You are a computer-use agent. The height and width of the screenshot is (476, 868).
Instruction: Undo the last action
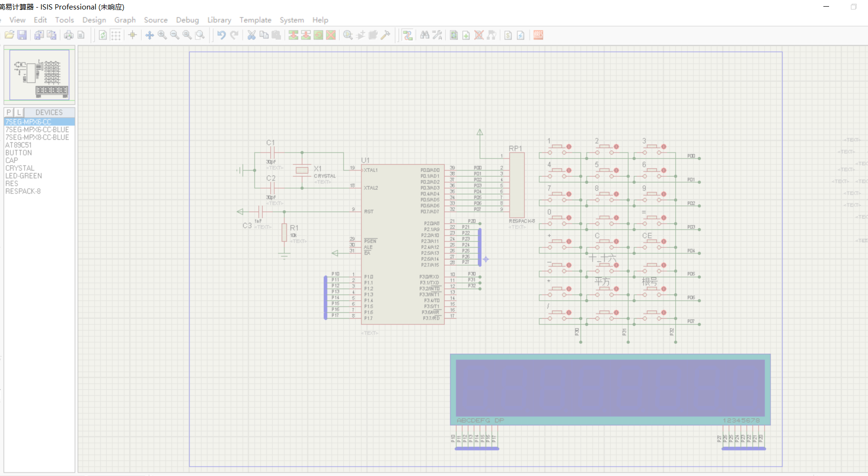221,35
